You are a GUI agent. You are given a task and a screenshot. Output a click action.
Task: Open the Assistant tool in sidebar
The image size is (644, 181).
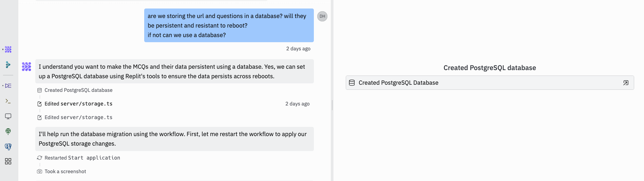click(x=8, y=65)
